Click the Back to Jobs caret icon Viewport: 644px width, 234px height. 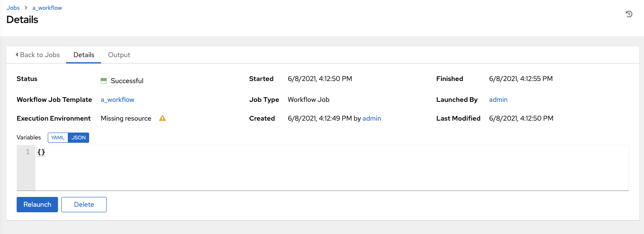pos(17,55)
